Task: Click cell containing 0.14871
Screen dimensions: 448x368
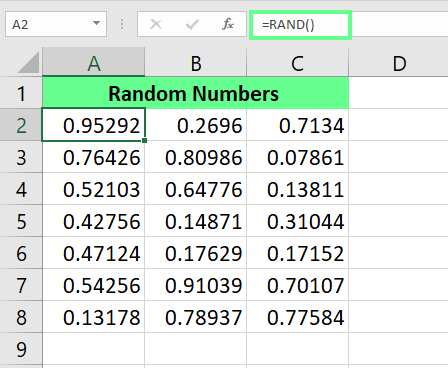Action: (x=196, y=221)
